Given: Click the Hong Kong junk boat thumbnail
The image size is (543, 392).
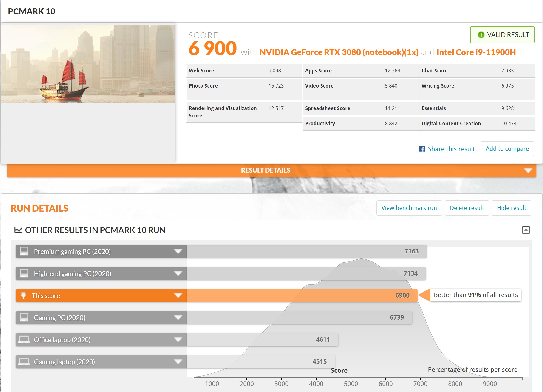Looking at the screenshot, I should tap(88, 64).
